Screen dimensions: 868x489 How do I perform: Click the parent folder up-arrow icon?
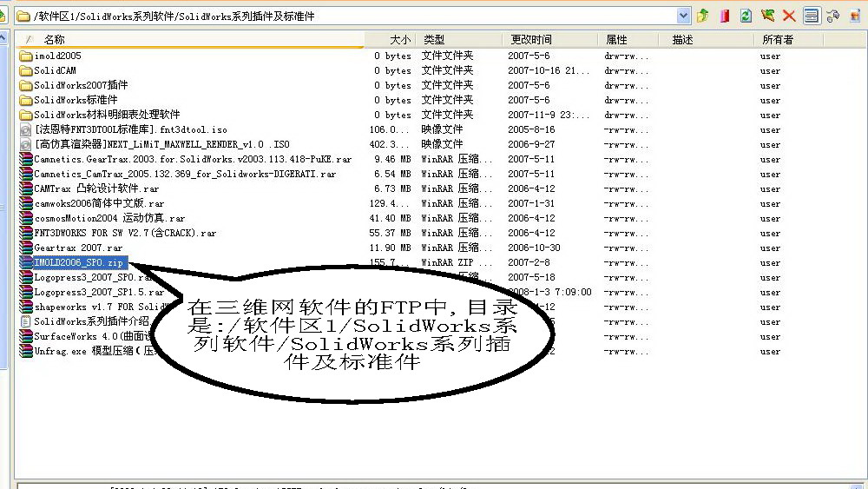[703, 16]
